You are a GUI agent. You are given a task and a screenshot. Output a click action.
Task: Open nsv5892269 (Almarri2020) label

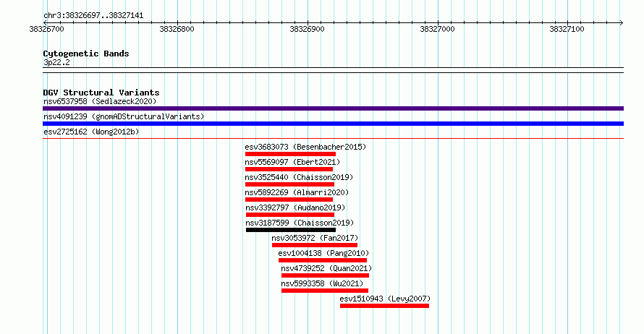pyautogui.click(x=297, y=192)
